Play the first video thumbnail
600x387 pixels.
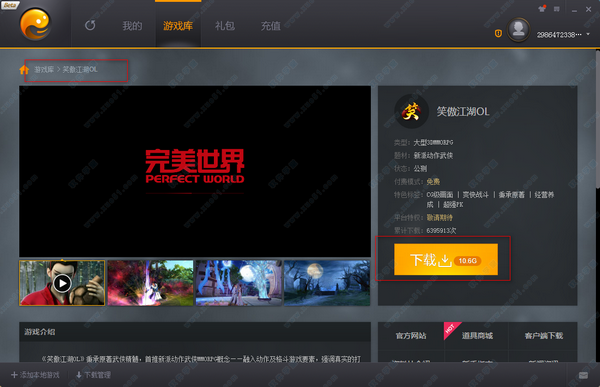(62, 283)
